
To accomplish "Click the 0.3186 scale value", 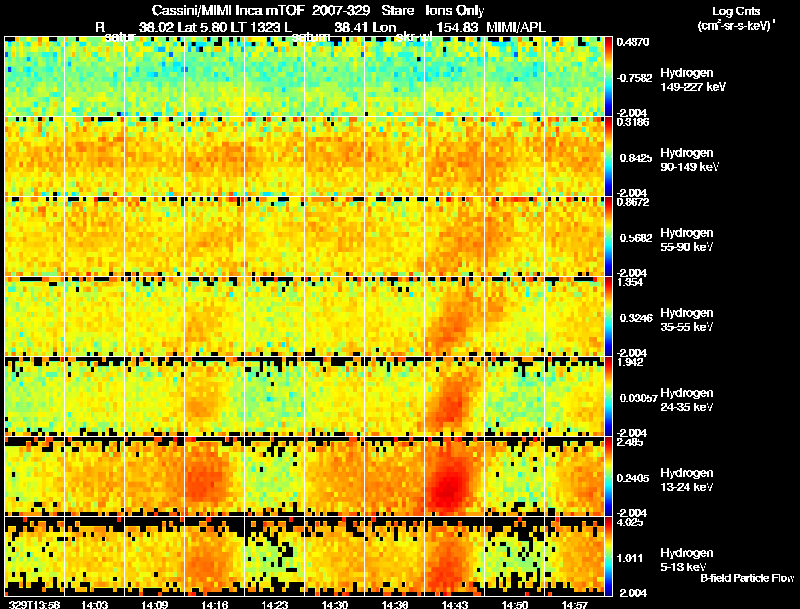I will point(633,122).
